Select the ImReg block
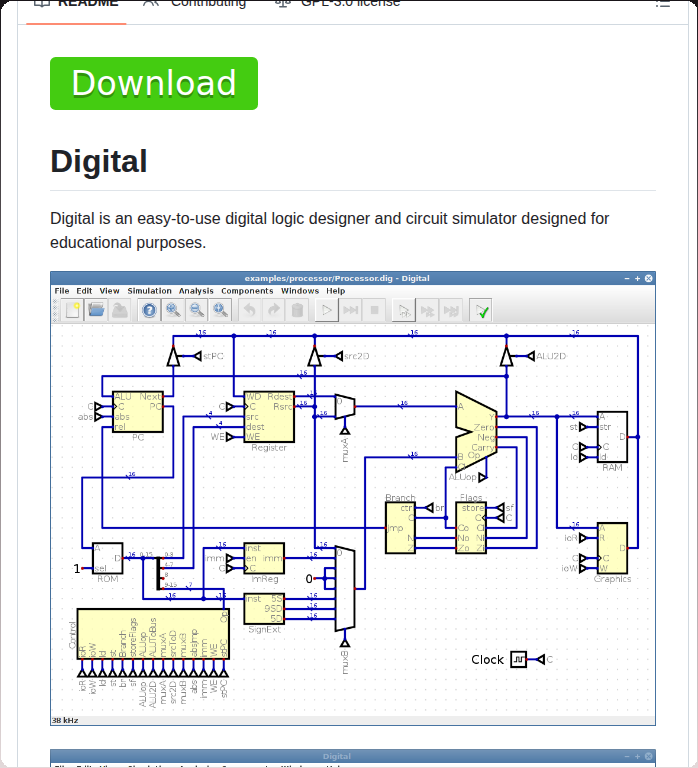Screen dimensions: 698x768 click(x=264, y=558)
